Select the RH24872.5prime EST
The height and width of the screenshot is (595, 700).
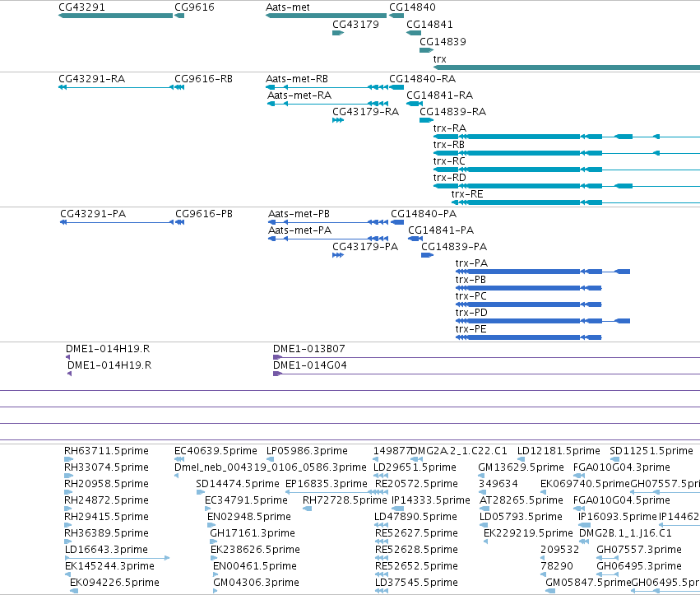68,509
